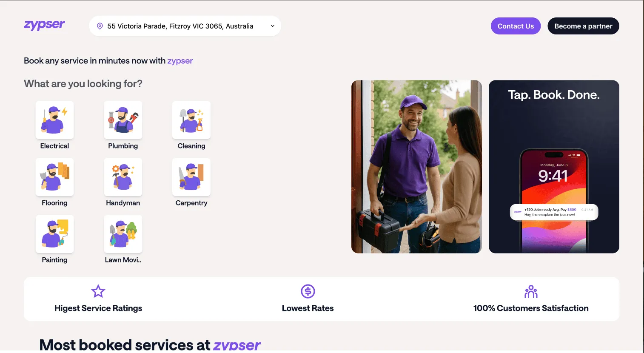644x353 pixels.
Task: Select the Carpentry service icon
Action: pos(191,177)
